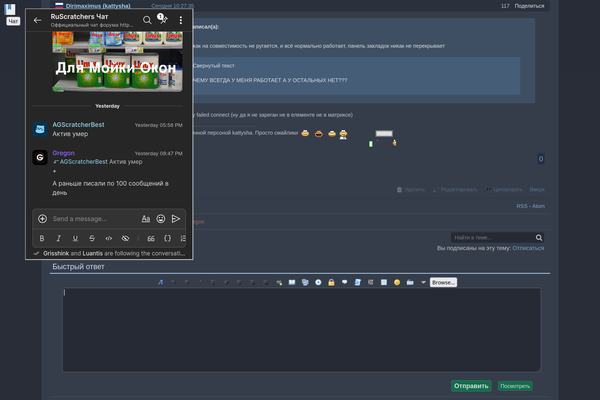Viewport: 600px width, 400px height.
Task: Open search in RuScratchers chat
Action: click(x=147, y=20)
